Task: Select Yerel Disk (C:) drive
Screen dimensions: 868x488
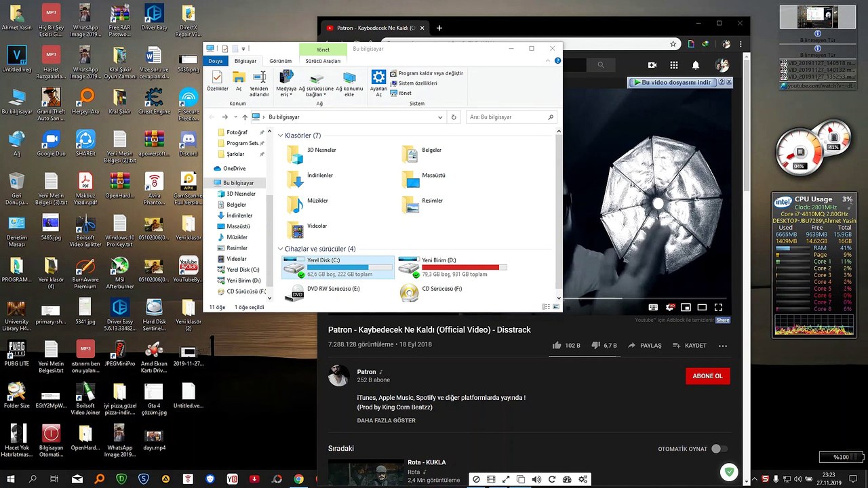Action: pos(338,267)
